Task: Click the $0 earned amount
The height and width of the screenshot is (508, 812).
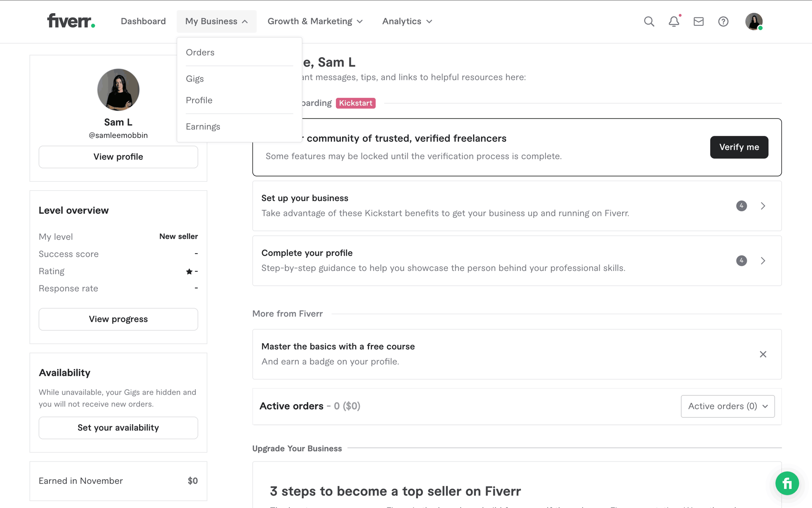Action: 192,481
